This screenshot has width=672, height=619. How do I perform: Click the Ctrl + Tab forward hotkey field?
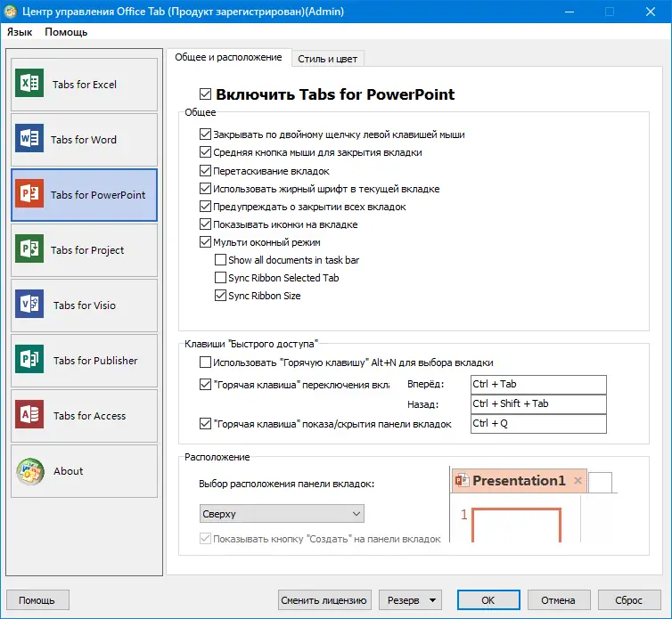(x=538, y=384)
